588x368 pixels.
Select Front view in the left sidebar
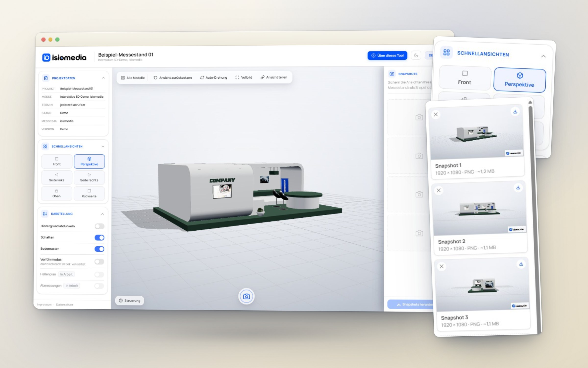click(57, 161)
